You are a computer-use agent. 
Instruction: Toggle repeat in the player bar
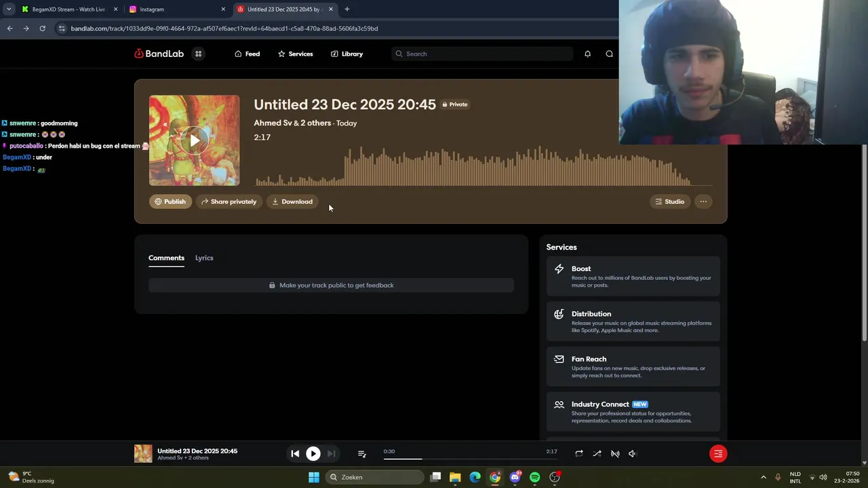click(x=579, y=453)
